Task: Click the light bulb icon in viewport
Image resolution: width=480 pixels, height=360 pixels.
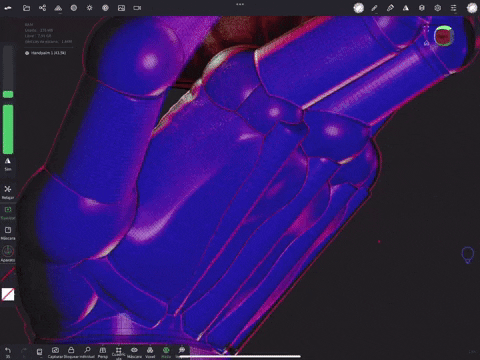Action: 467,255
